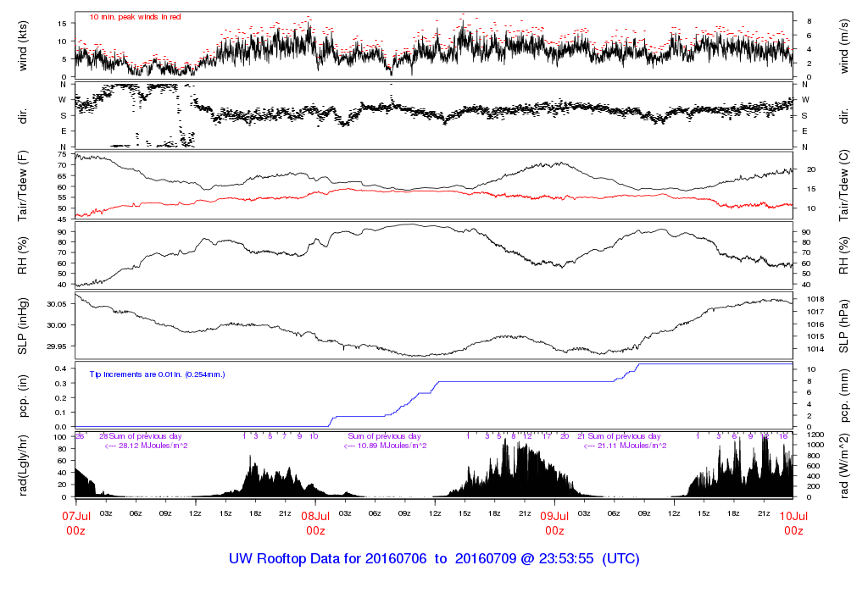Click the '29.95' pressure axis value

tap(57, 346)
